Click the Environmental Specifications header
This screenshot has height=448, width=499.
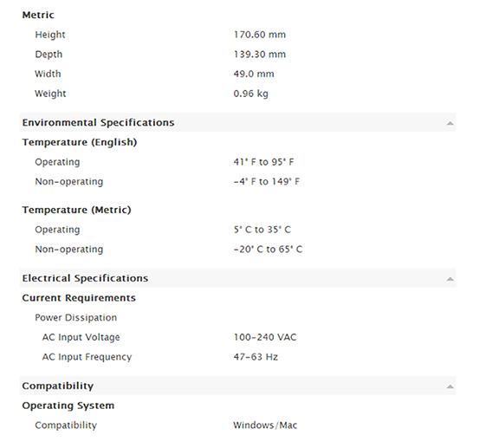point(237,122)
